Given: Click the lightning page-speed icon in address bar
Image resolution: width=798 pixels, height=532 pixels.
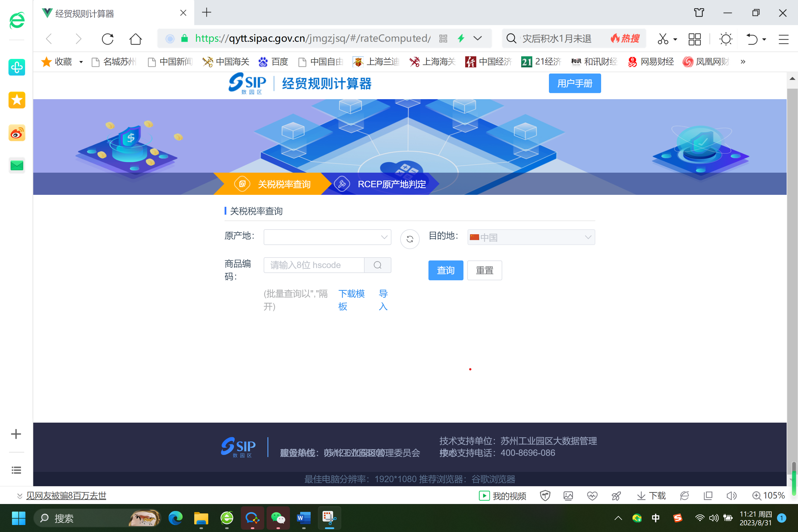Looking at the screenshot, I should click(461, 38).
